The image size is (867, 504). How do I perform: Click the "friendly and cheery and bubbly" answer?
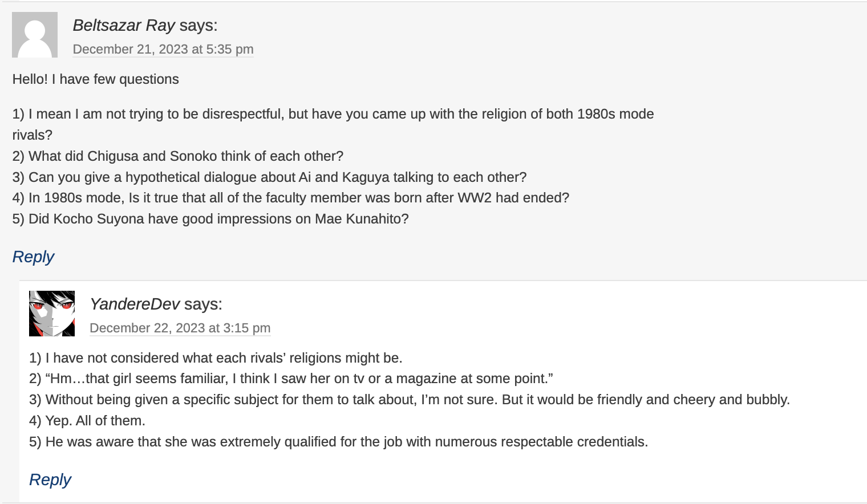pos(409,400)
